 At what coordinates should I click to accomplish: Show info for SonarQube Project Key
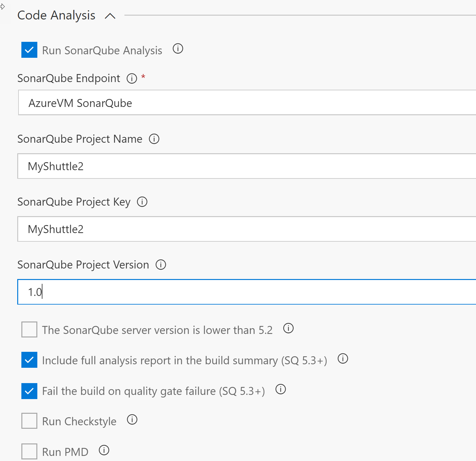click(x=142, y=202)
